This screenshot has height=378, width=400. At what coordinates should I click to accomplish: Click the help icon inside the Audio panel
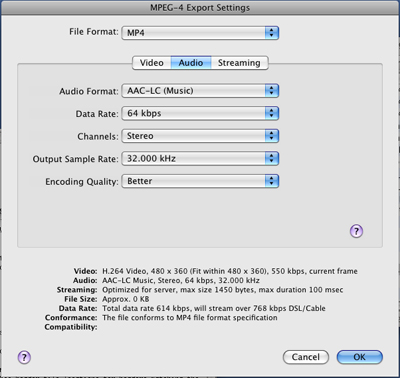coord(356,231)
